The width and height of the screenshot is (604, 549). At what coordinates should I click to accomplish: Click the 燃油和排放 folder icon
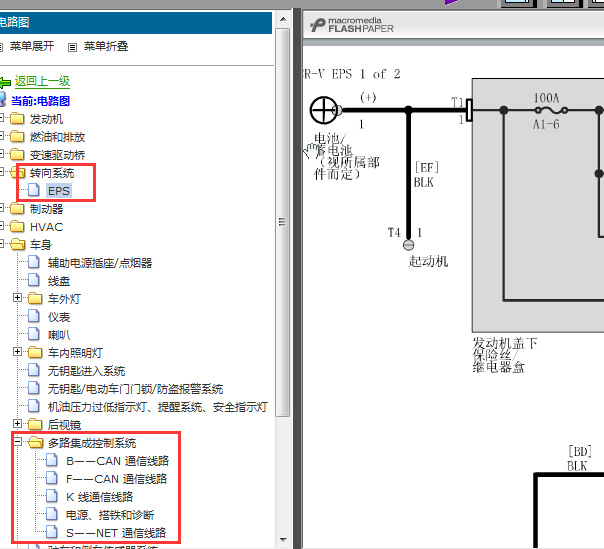(x=17, y=136)
